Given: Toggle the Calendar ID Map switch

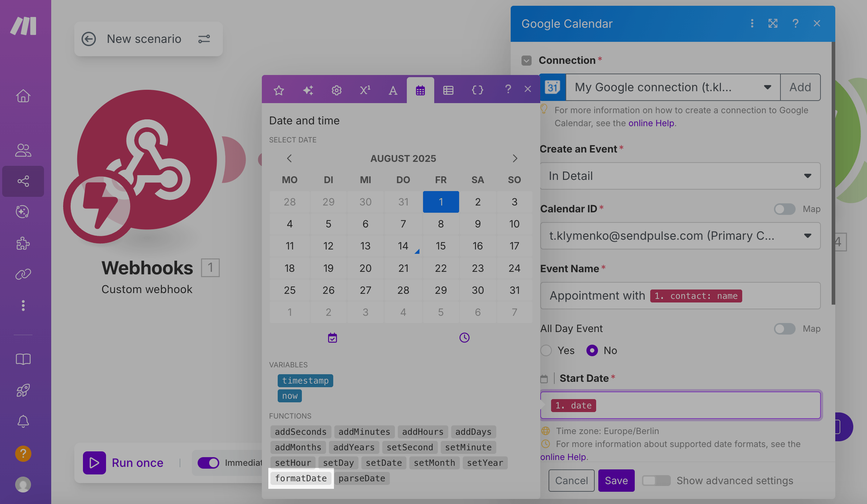Looking at the screenshot, I should pos(784,209).
